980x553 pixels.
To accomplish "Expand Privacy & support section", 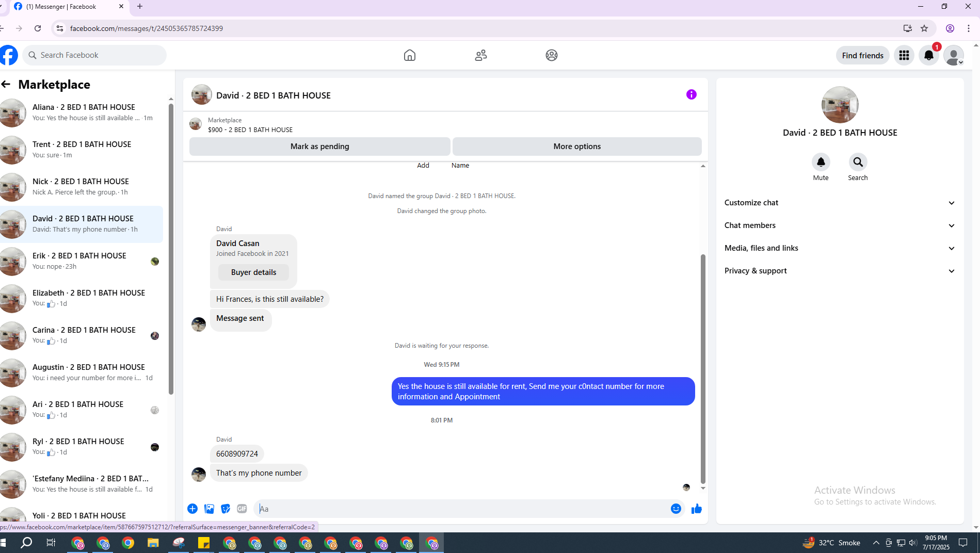I will tap(840, 271).
